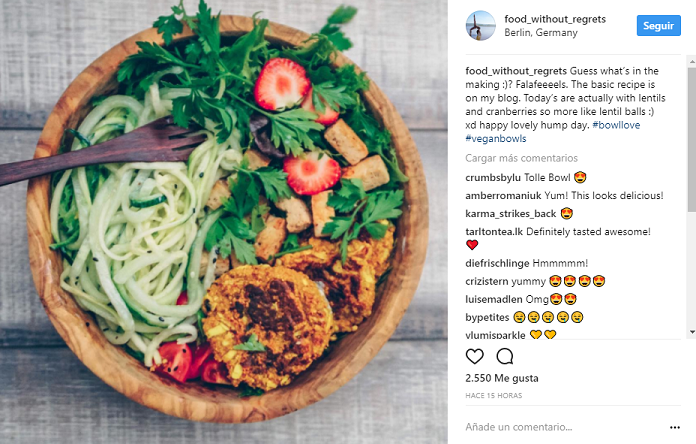Visit the amberromaniuk commenter profile
The height and width of the screenshot is (444, 696).
click(503, 196)
